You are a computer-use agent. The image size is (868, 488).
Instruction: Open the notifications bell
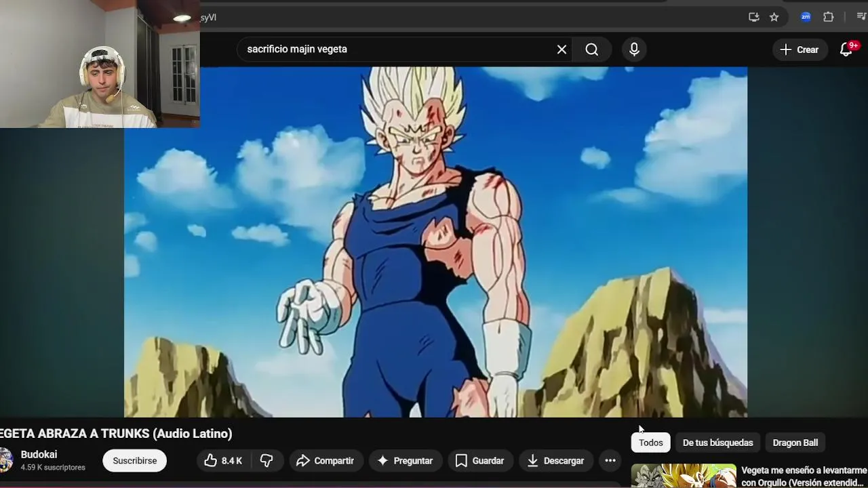(846, 49)
